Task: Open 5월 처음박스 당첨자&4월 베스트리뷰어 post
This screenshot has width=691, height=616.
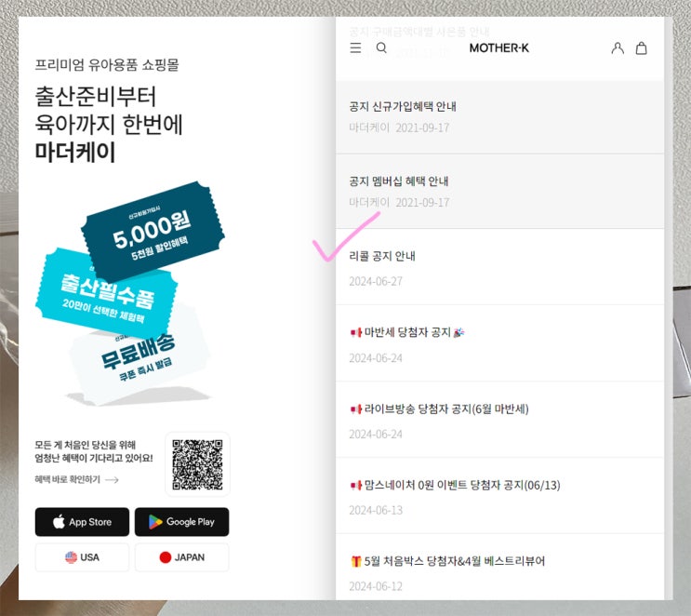Action: (499, 568)
